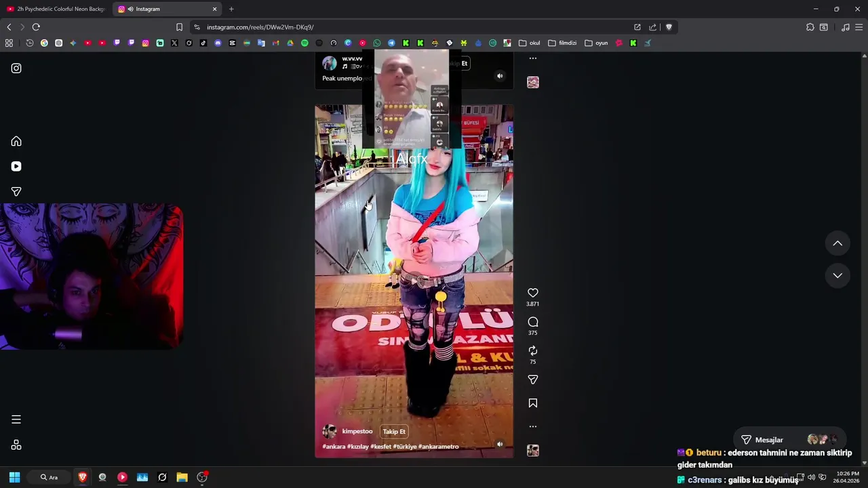Close the Instagram tab
The width and height of the screenshot is (868, 488).
(215, 9)
